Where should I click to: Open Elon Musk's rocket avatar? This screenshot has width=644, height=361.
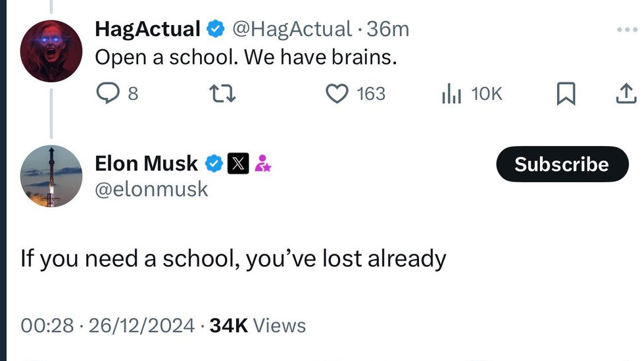click(x=51, y=176)
